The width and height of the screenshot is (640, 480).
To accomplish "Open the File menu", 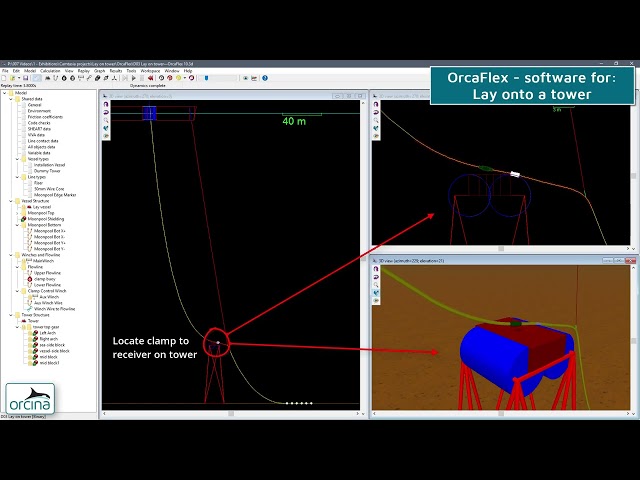I will click(5, 71).
